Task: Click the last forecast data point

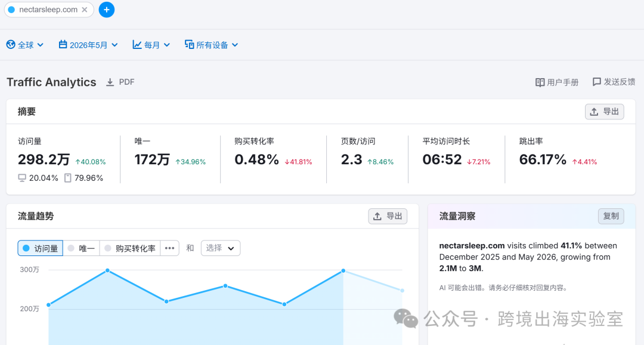Action: (402, 291)
